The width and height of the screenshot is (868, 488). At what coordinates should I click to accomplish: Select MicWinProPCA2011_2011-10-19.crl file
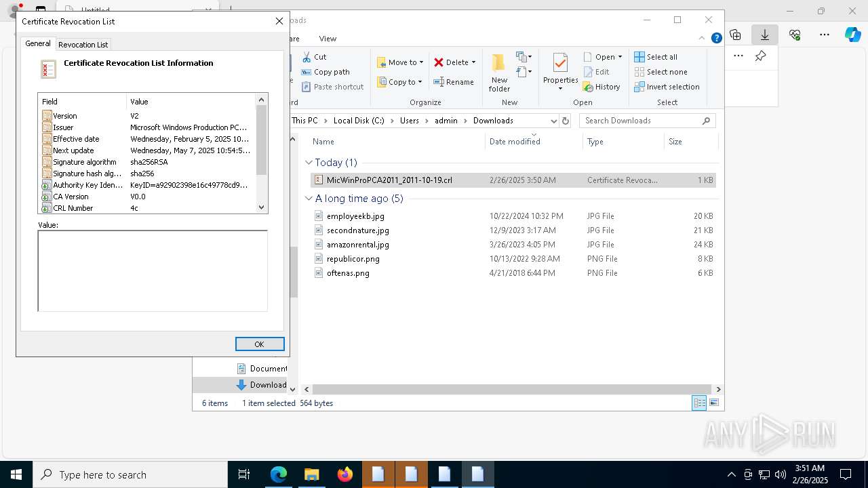pos(513,180)
